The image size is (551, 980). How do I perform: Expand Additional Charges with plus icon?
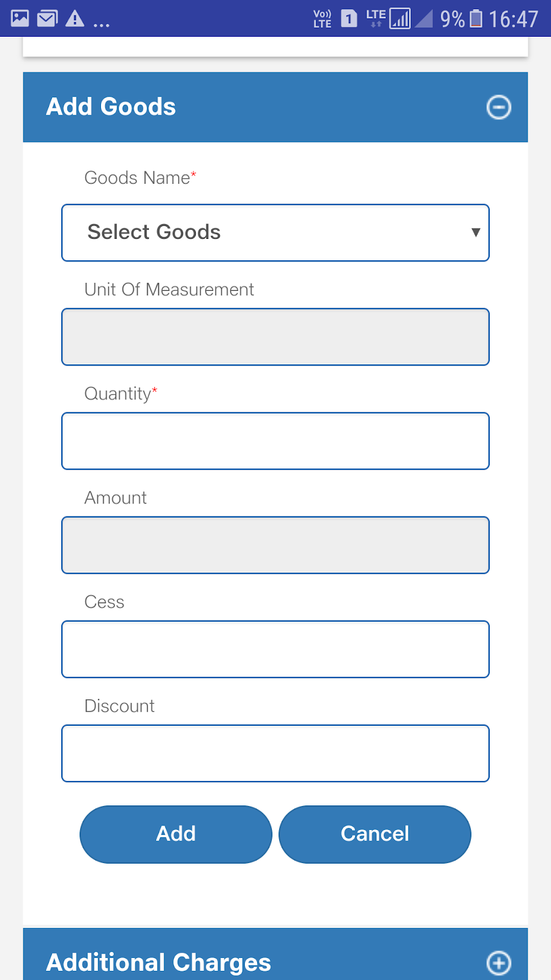point(498,962)
